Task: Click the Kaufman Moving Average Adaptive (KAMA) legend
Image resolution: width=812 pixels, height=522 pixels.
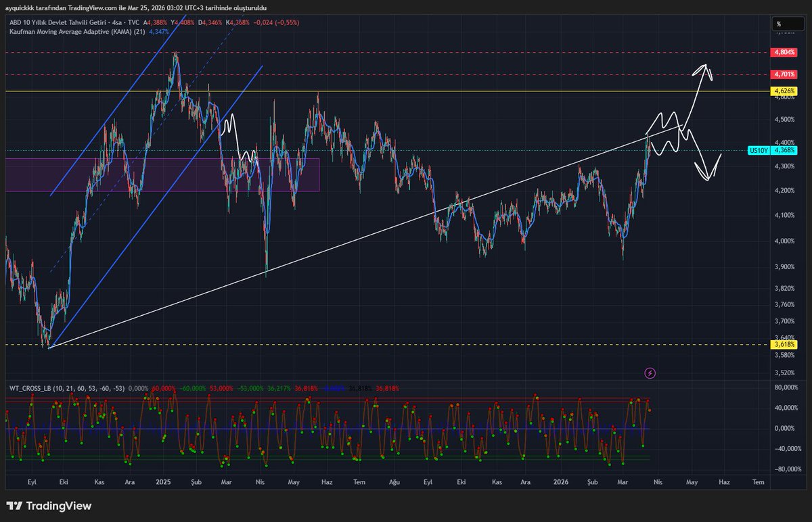Action: 76,31
